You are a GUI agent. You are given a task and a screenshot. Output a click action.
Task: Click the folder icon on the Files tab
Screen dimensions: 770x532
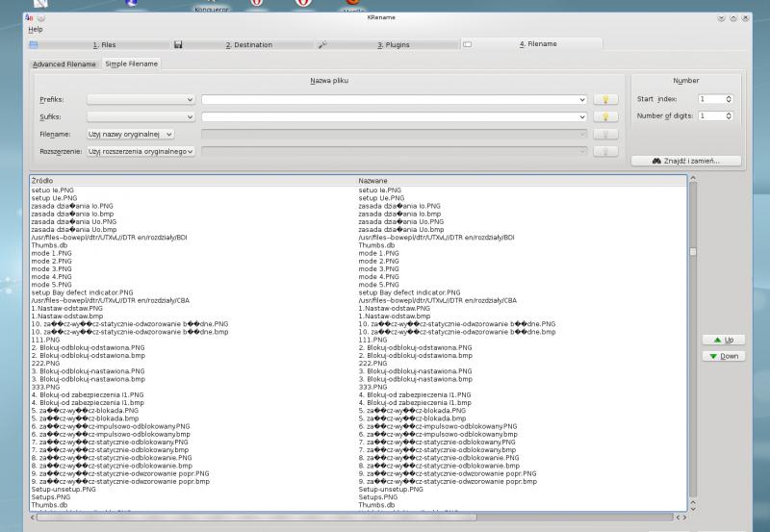(x=34, y=44)
